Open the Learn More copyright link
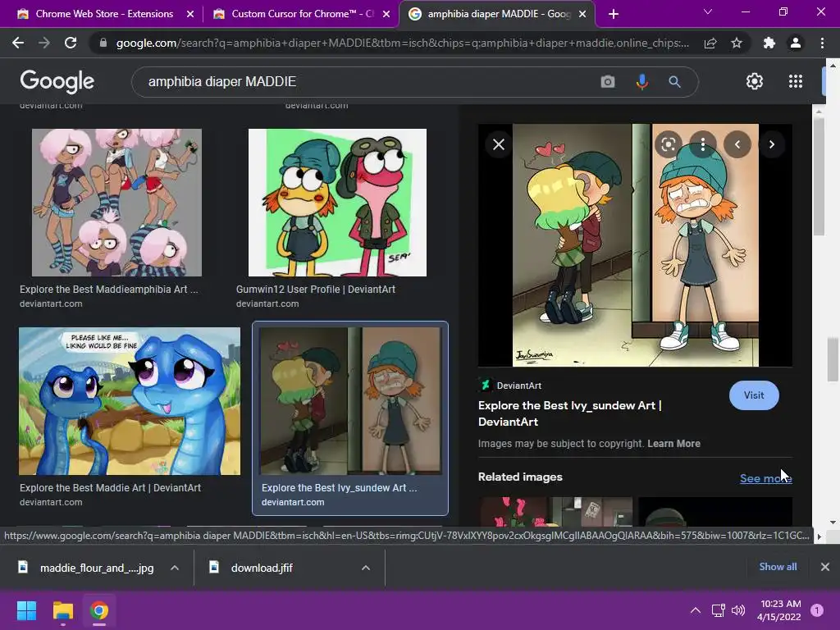Viewport: 840px width, 630px height. pos(673,444)
